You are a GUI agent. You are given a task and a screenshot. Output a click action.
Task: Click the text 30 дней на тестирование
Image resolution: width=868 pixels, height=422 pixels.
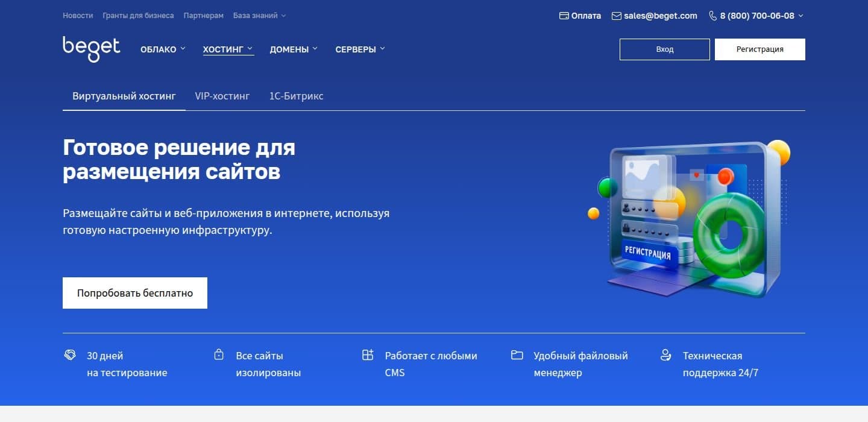click(x=127, y=364)
